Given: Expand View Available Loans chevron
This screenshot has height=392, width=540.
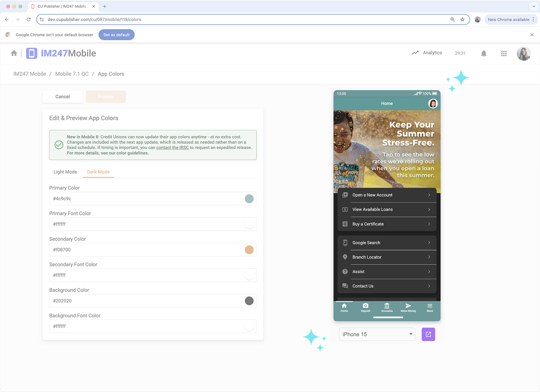Looking at the screenshot, I should click(429, 210).
